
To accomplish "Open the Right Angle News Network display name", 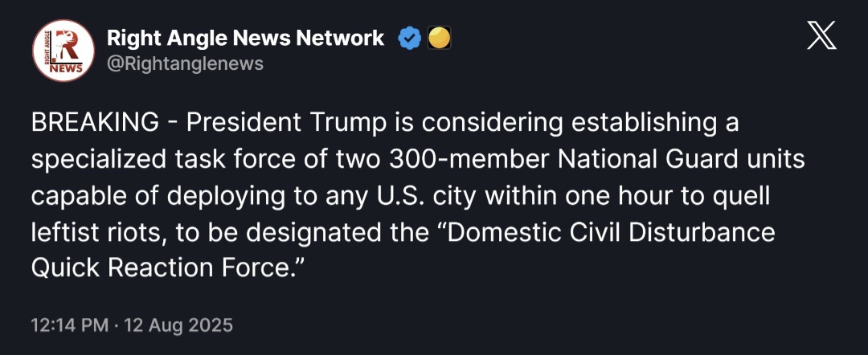I will click(245, 38).
